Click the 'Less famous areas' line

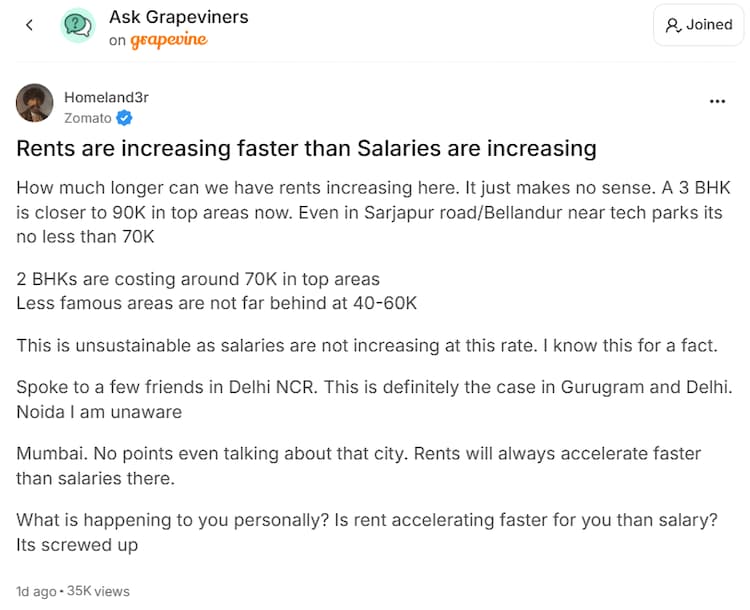tap(216, 301)
